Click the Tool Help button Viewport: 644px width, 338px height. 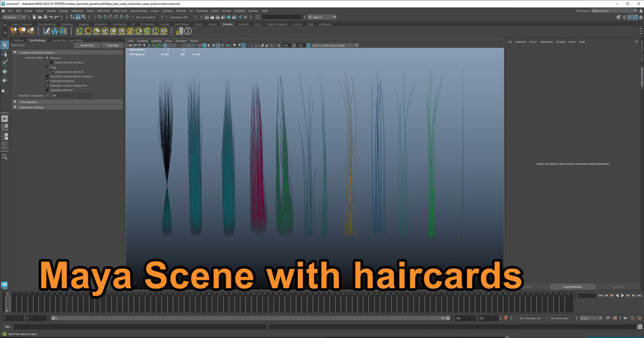(112, 45)
